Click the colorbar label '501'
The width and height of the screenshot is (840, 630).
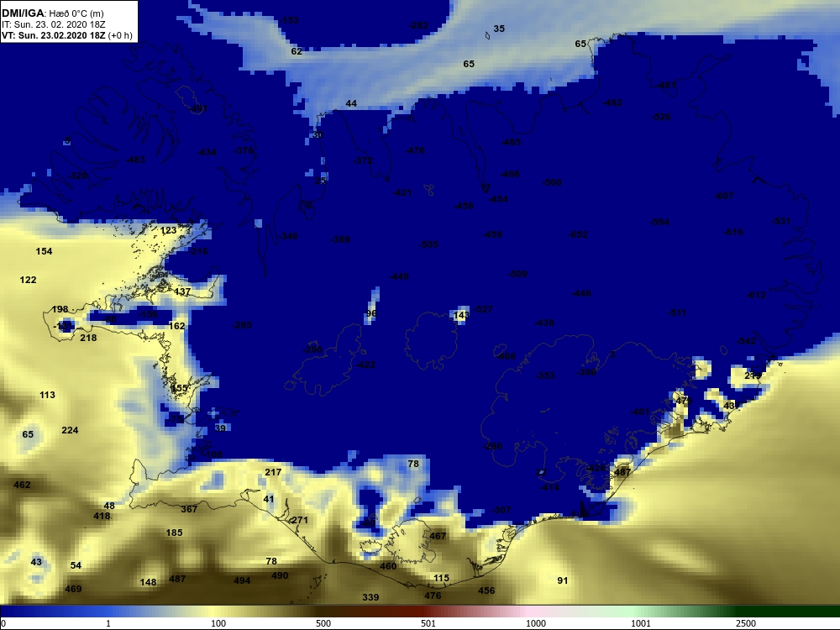tap(428, 623)
